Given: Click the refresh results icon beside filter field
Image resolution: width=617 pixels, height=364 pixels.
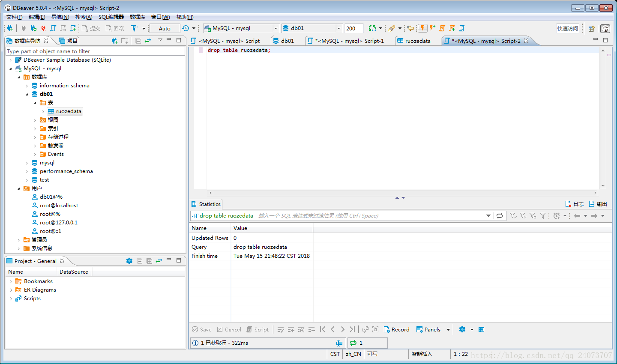Looking at the screenshot, I should coord(500,216).
